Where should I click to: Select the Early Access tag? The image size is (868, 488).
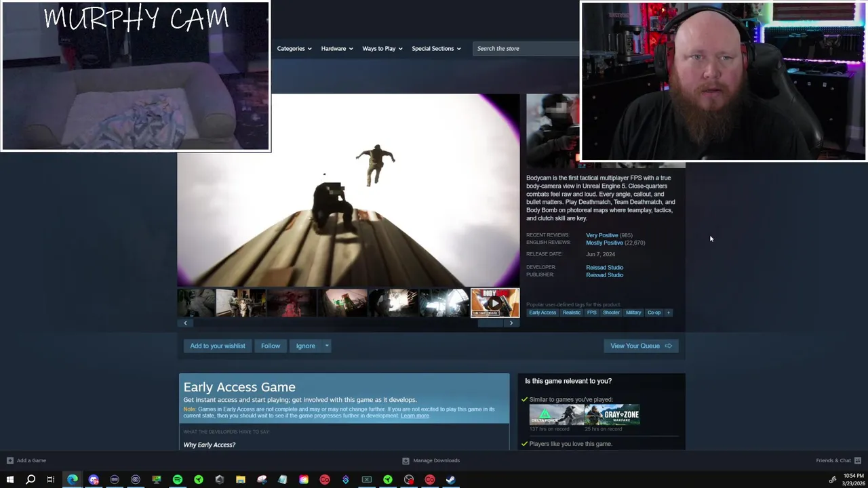pos(542,312)
